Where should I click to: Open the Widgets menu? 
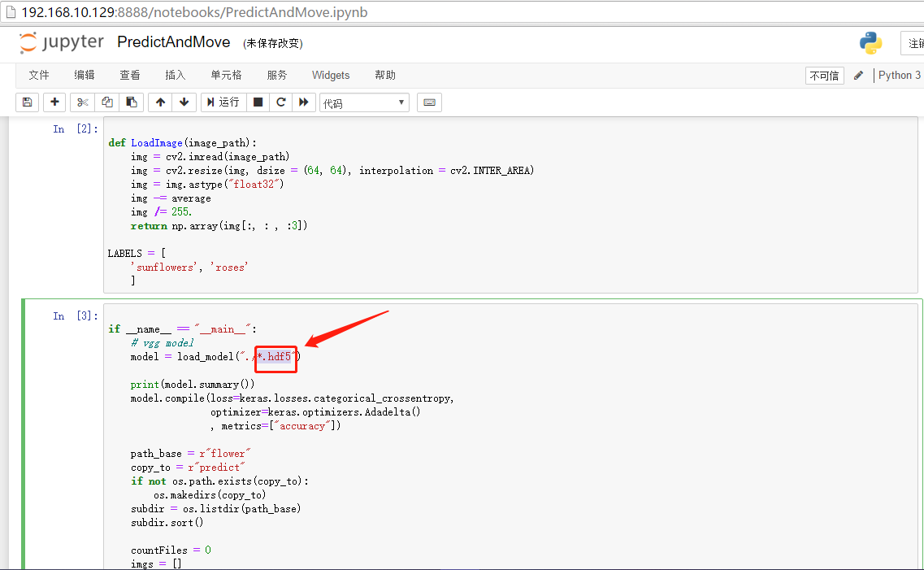(330, 75)
